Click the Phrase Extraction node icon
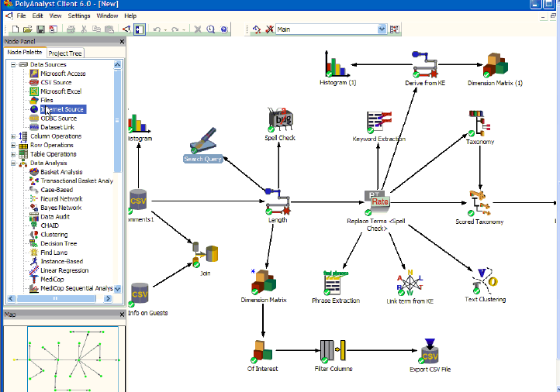The height and width of the screenshot is (392, 560). pyautogui.click(x=335, y=282)
